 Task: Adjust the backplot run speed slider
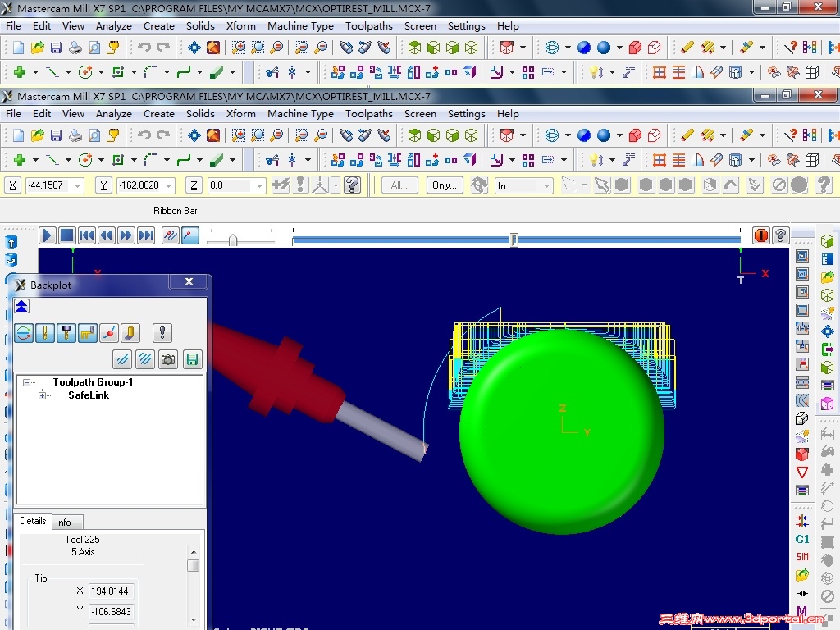point(233,240)
